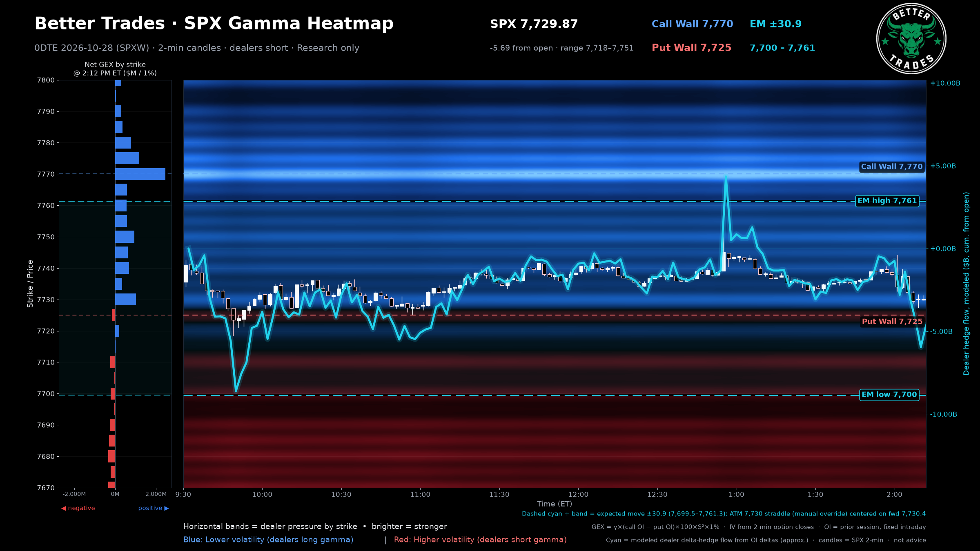Click the 'EM low 7,700' chart label
The width and height of the screenshot is (980, 551).
(889, 395)
